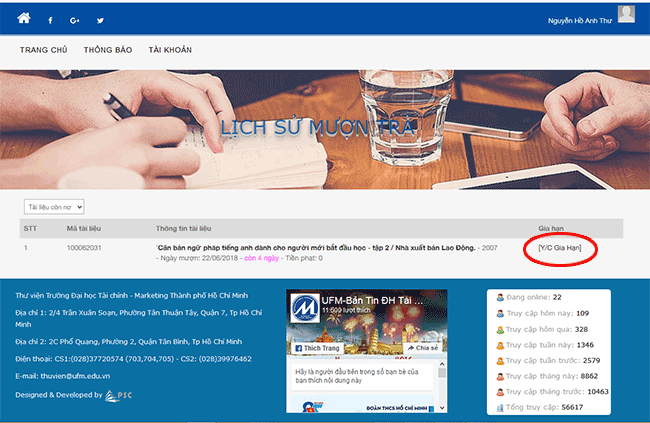Open the Google Plus icon in header

point(75,20)
